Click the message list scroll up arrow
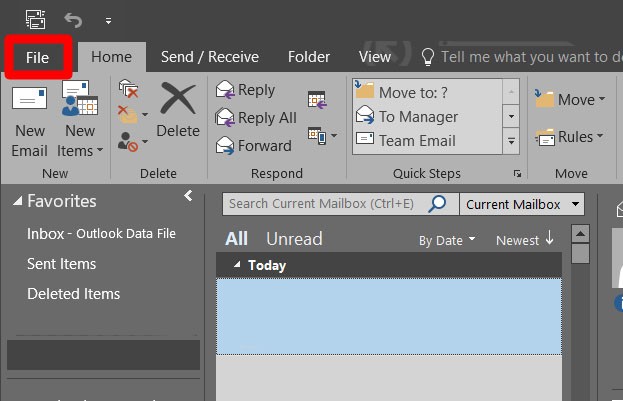The image size is (623, 401). [x=580, y=234]
